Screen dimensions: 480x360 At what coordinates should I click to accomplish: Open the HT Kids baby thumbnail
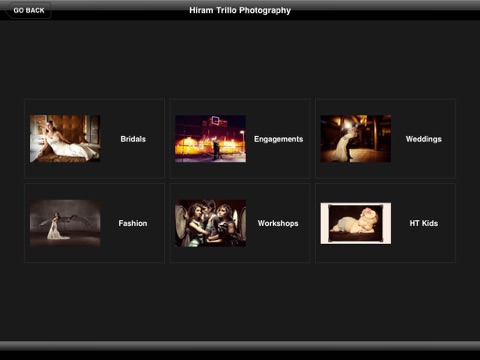coord(356,223)
